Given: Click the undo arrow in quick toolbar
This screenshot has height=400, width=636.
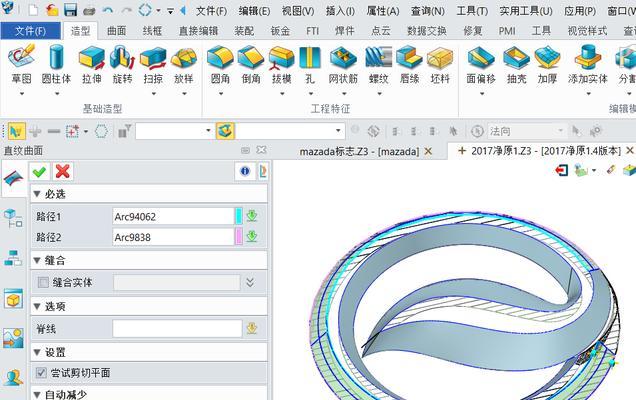Looking at the screenshot, I should [x=107, y=10].
